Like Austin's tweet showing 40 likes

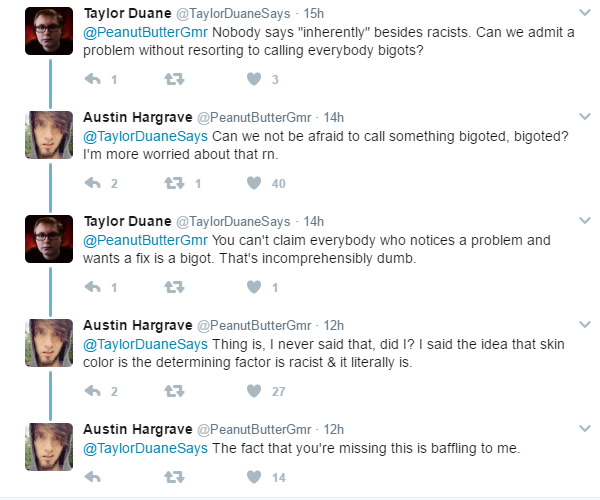click(x=254, y=183)
